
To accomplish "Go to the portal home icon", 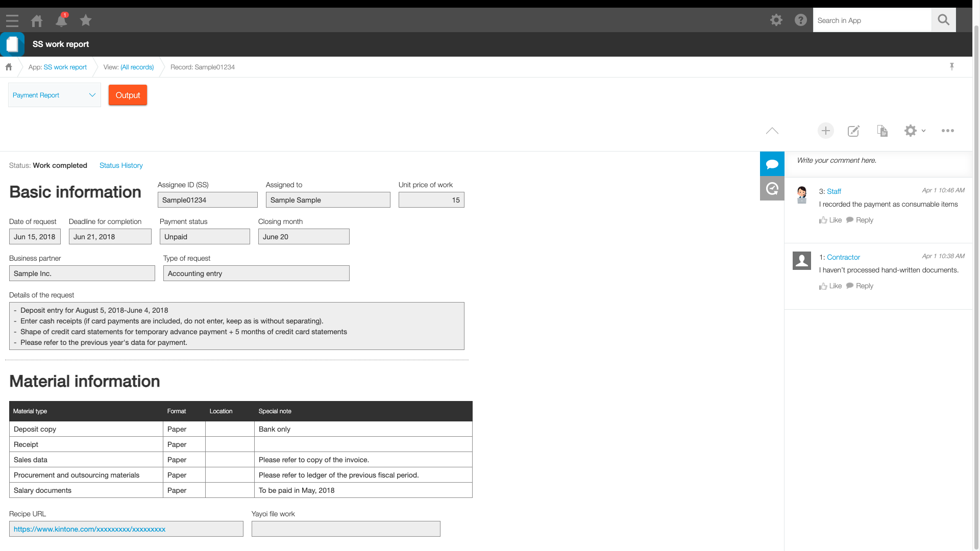I will coord(37,20).
